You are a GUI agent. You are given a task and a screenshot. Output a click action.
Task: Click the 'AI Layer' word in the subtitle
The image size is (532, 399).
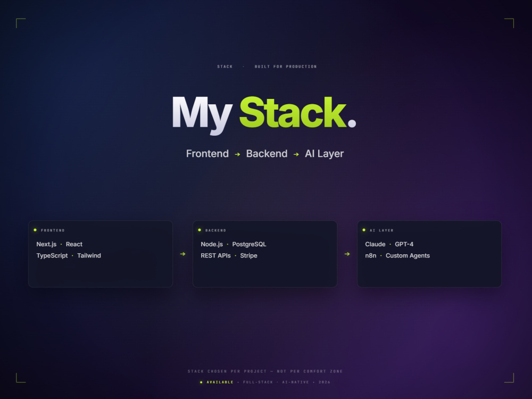(x=324, y=154)
